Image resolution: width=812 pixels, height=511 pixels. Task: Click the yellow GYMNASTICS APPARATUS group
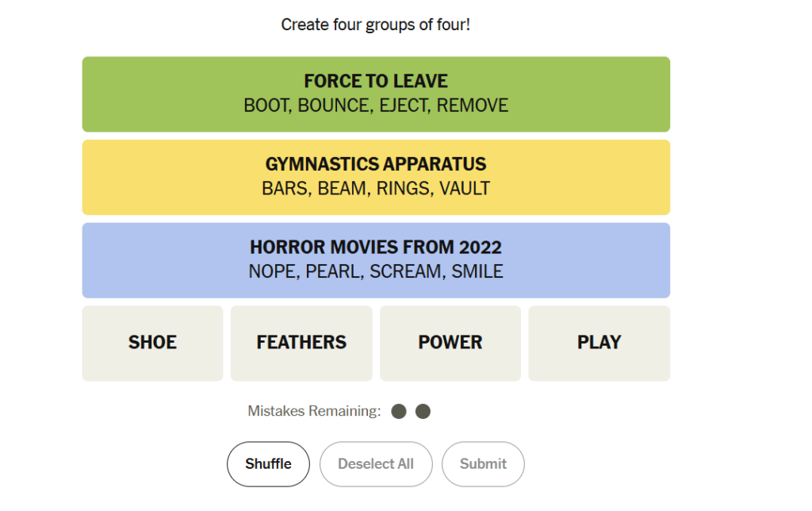376,177
